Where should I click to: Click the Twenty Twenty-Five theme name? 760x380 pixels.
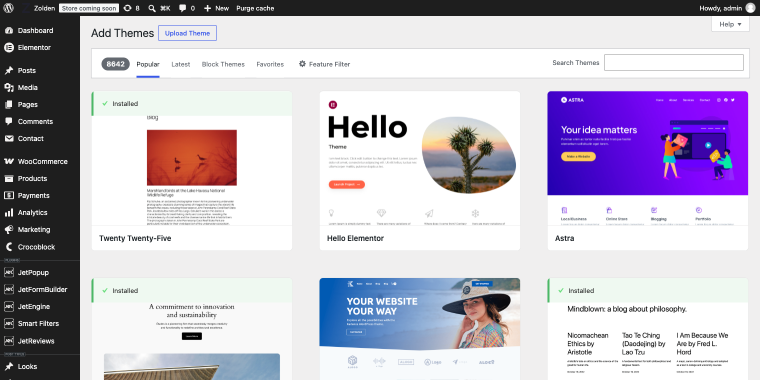[x=135, y=238]
